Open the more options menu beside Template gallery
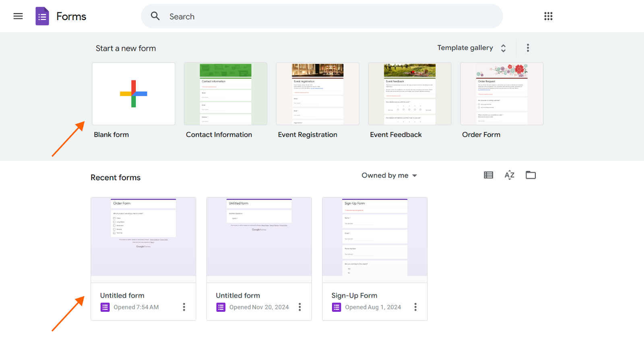Viewport: 644px width, 362px height. [x=528, y=48]
